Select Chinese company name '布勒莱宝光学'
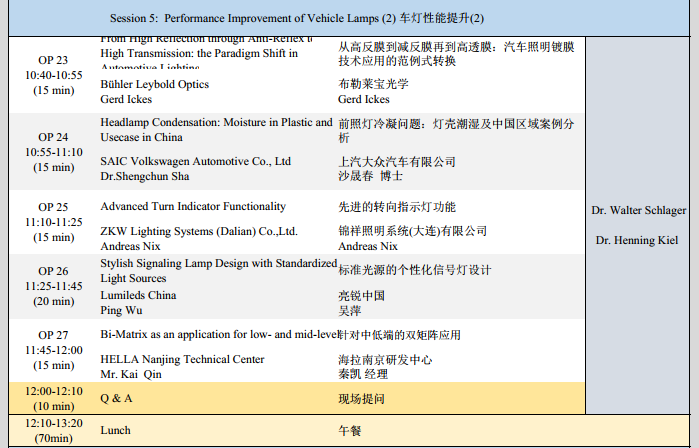Image resolution: width=699 pixels, height=448 pixels. [x=374, y=84]
